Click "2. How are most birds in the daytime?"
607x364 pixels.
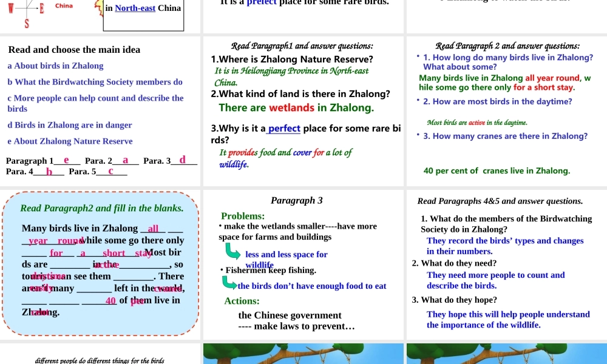pyautogui.click(x=498, y=102)
